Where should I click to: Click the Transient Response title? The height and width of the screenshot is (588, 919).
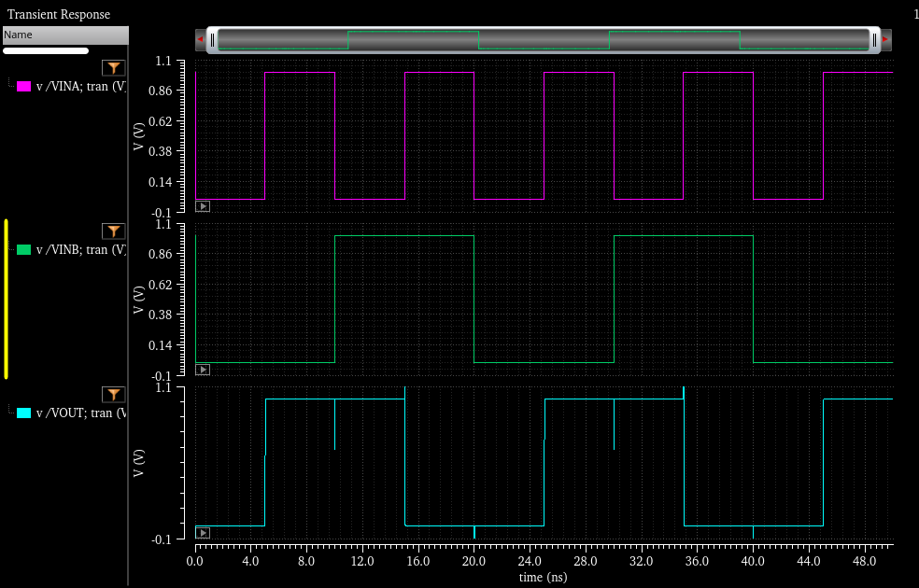[x=59, y=14]
